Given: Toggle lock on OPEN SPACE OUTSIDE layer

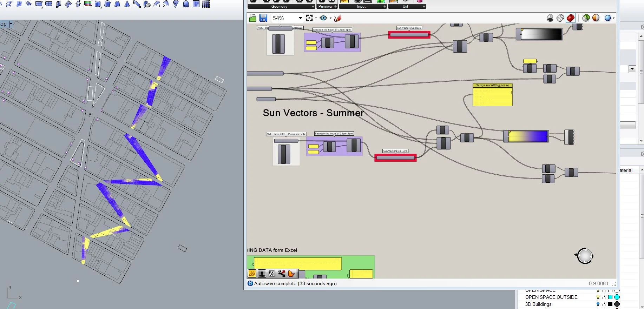Looking at the screenshot, I should click(x=604, y=297).
